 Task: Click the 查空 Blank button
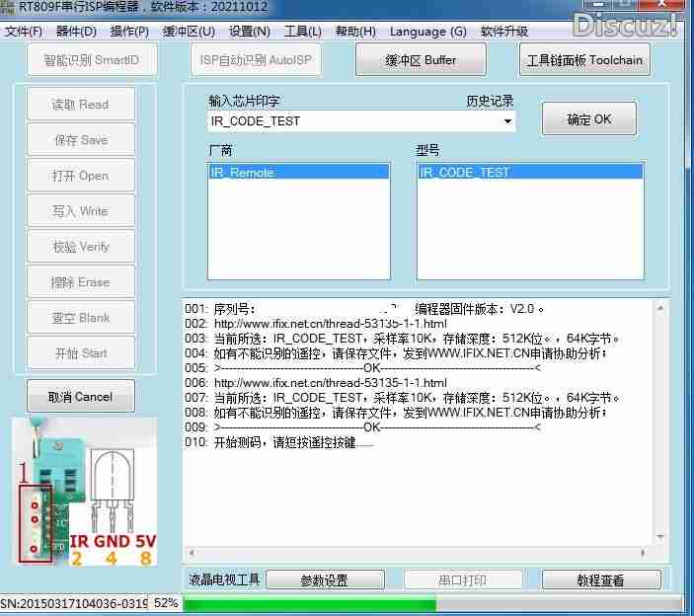coord(81,318)
